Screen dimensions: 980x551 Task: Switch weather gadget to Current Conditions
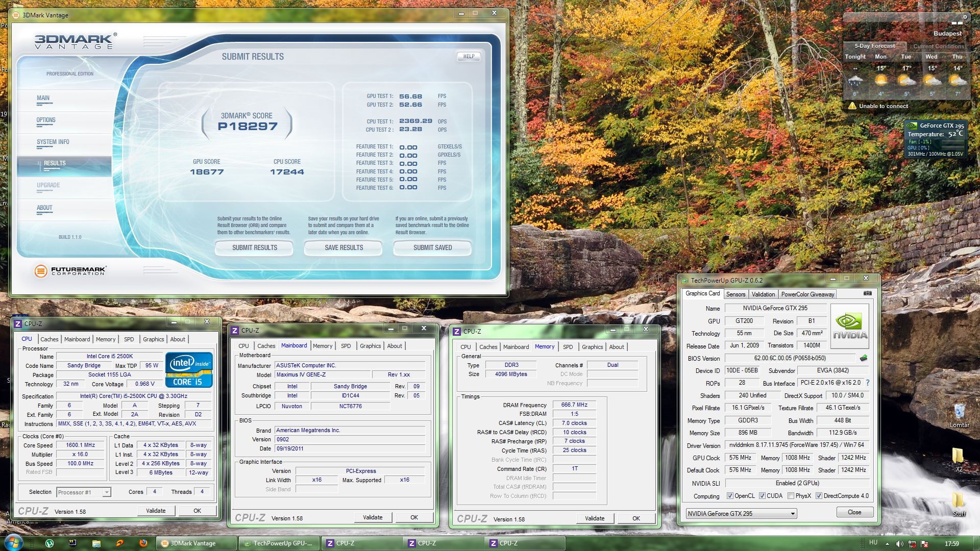point(938,46)
